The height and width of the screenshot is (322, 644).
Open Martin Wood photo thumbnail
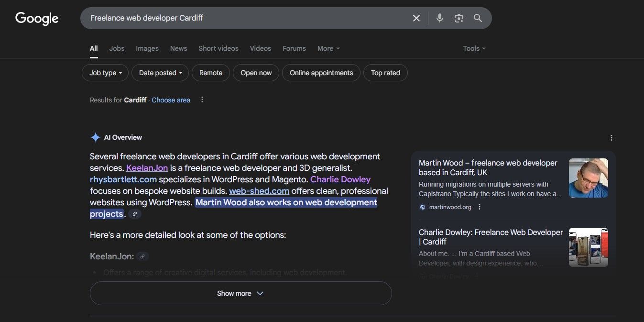click(589, 178)
